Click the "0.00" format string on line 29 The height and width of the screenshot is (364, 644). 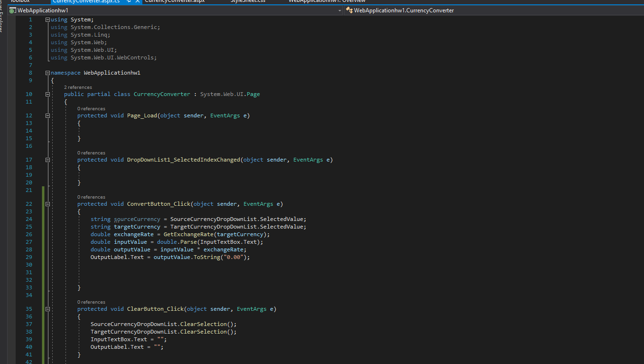click(x=233, y=257)
